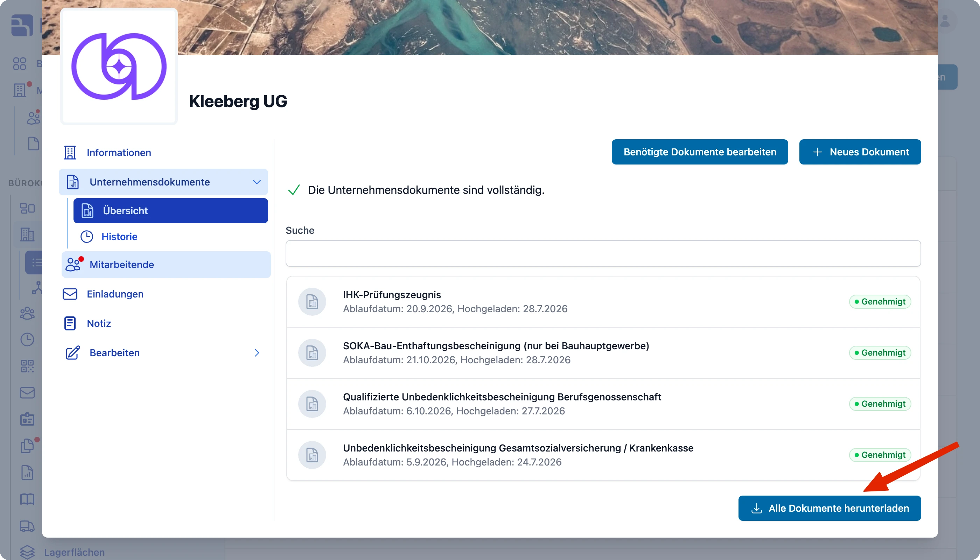This screenshot has width=980, height=560.
Task: Click the report file icon in background sidebar
Action: (x=27, y=472)
